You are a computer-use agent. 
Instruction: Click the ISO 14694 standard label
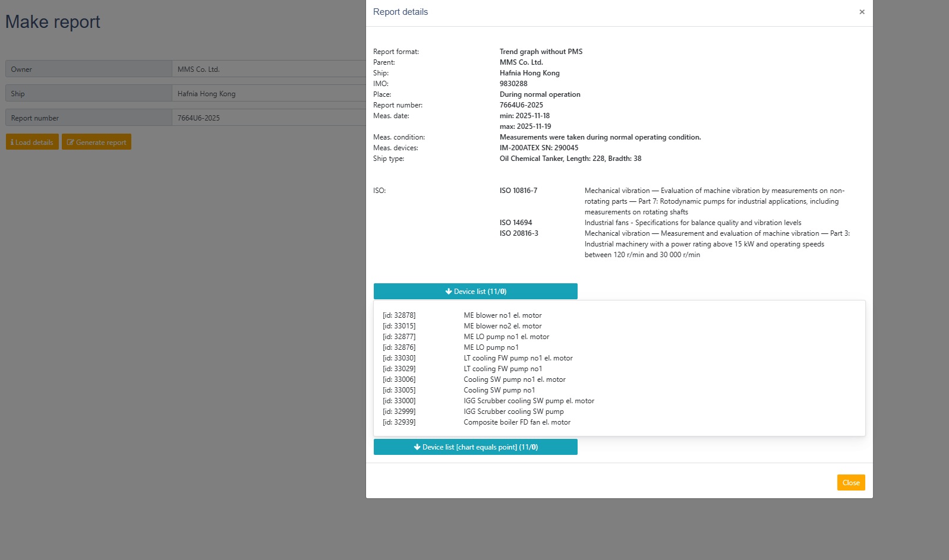point(516,223)
